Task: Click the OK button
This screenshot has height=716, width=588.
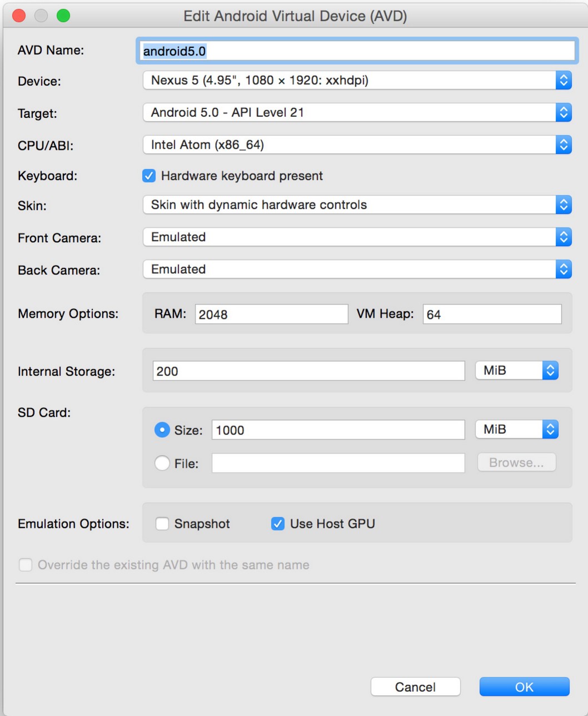Action: click(525, 687)
